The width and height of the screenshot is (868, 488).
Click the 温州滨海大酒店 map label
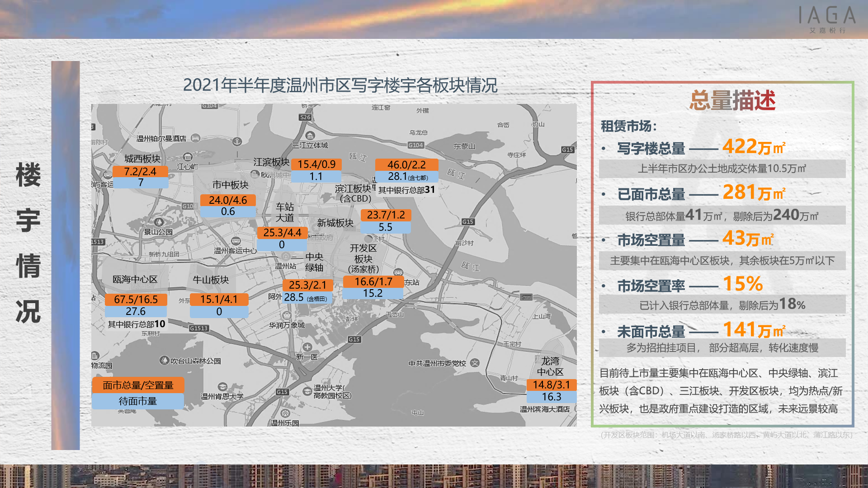point(545,409)
